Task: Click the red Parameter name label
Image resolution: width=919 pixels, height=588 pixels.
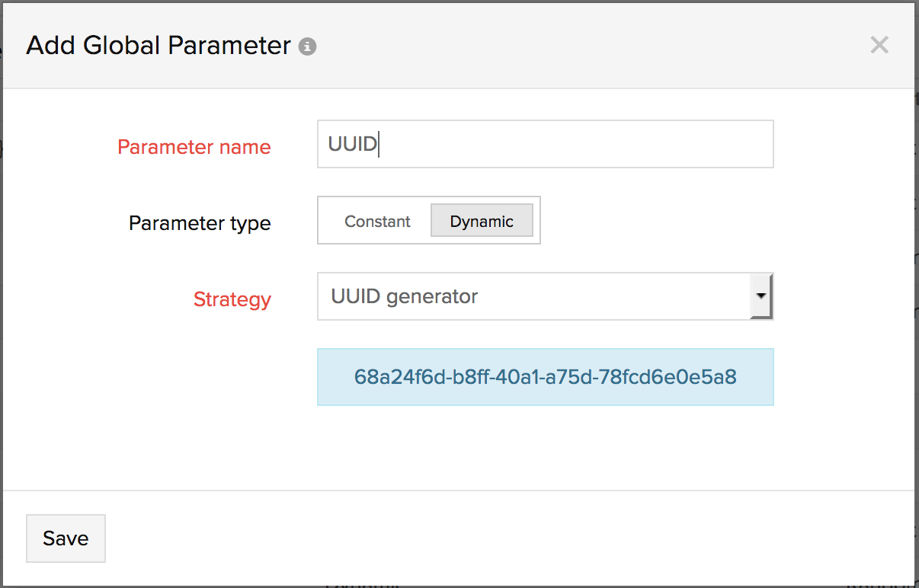Action: pos(194,147)
